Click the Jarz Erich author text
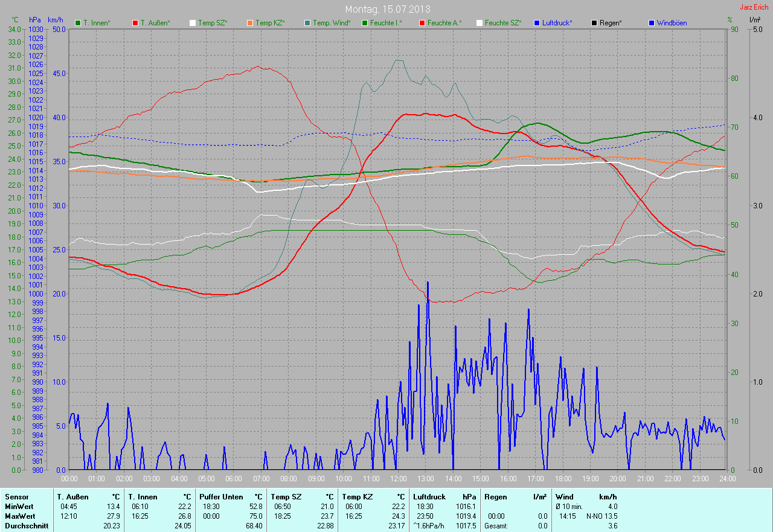The width and height of the screenshot is (773, 532). tap(754, 7)
